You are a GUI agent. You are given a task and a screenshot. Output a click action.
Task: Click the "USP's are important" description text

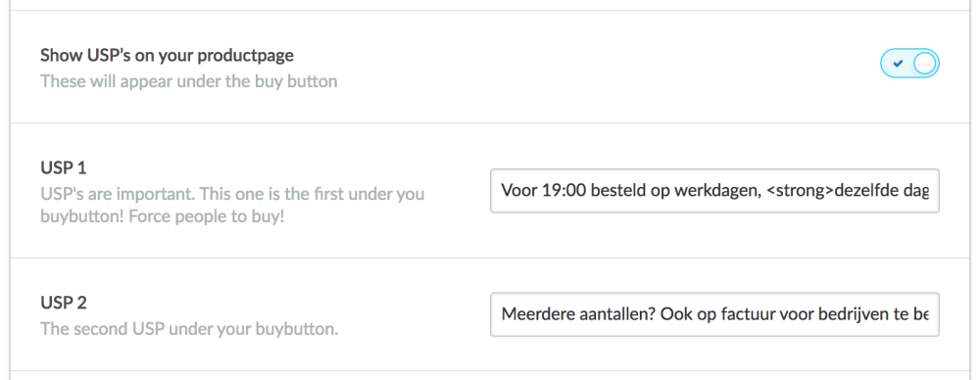click(113, 194)
